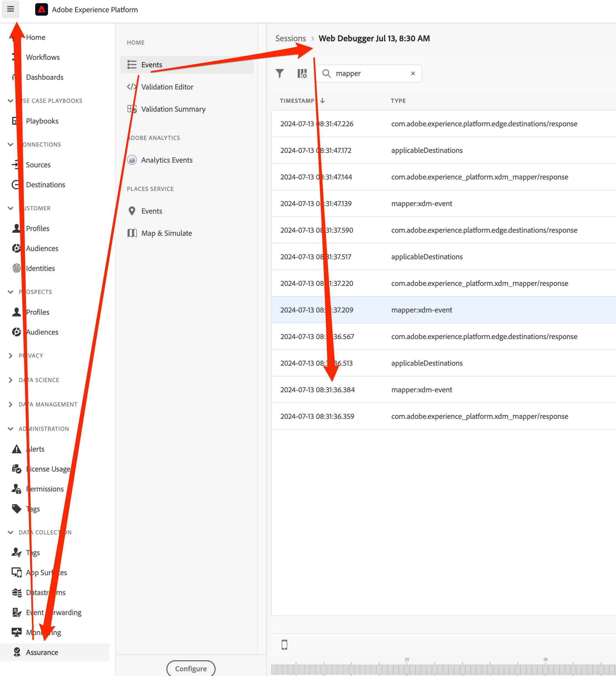Open the column settings icon
This screenshot has width=616, height=676.
click(302, 73)
